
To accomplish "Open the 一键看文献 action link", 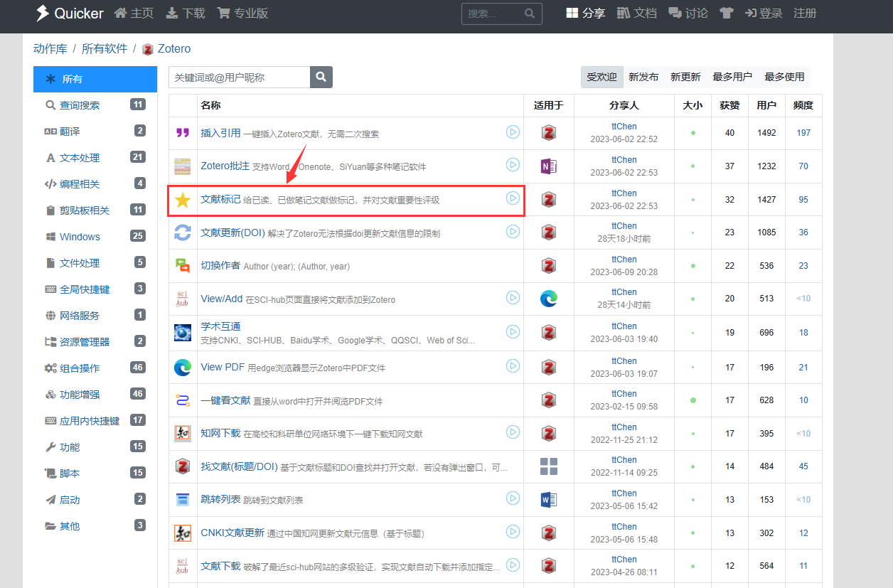I will click(225, 400).
